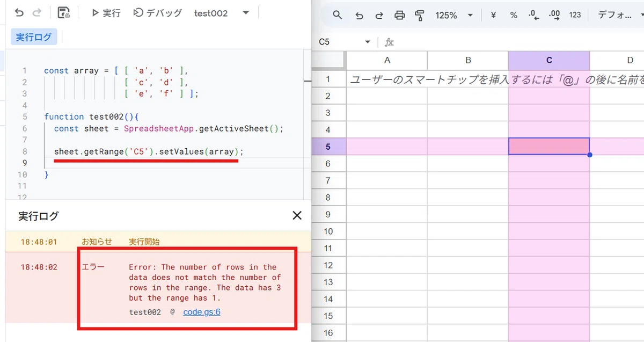The image size is (644, 342).
Task: Redo in the spreadsheet toolbar
Action: point(379,15)
